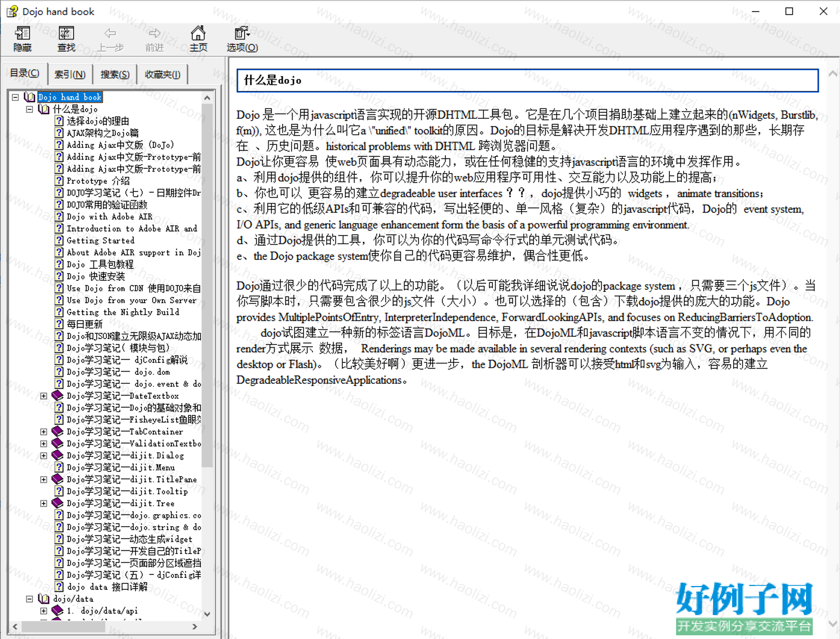
Task: Click the tree scrollbar right arrow
Action: point(195,626)
